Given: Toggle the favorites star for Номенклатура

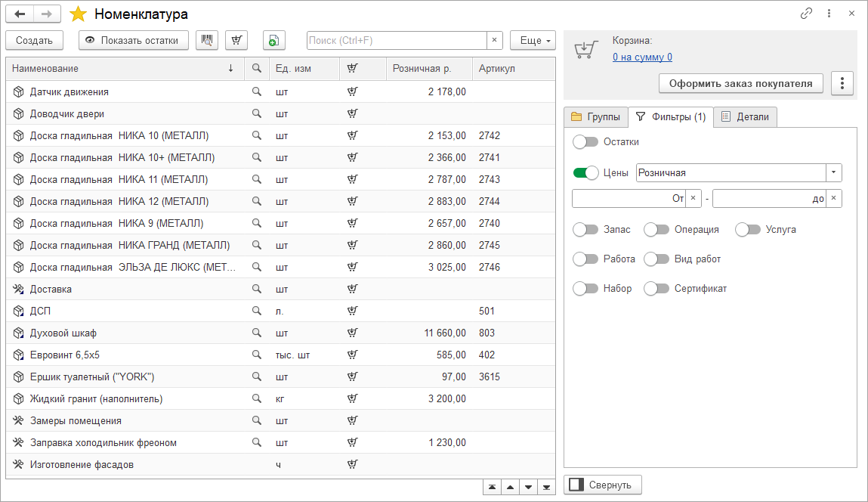Looking at the screenshot, I should pyautogui.click(x=78, y=14).
